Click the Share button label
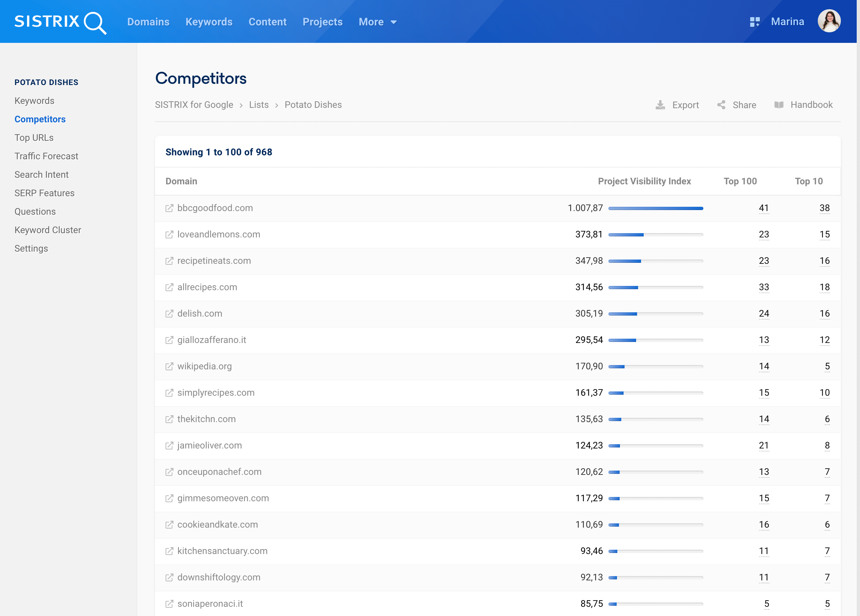Viewport: 860px width, 616px height. (x=744, y=105)
